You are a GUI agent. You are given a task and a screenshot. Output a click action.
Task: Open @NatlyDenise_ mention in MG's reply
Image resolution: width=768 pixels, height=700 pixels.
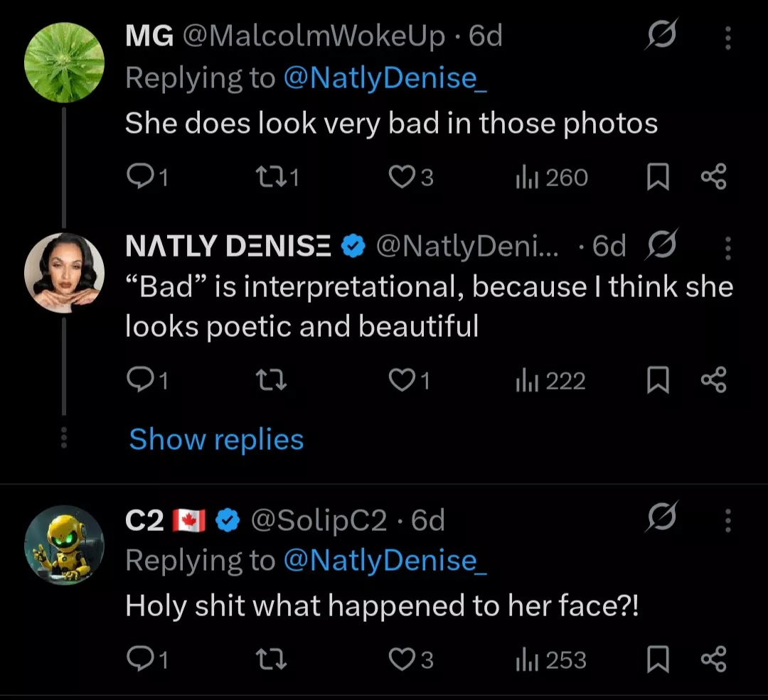(x=385, y=77)
